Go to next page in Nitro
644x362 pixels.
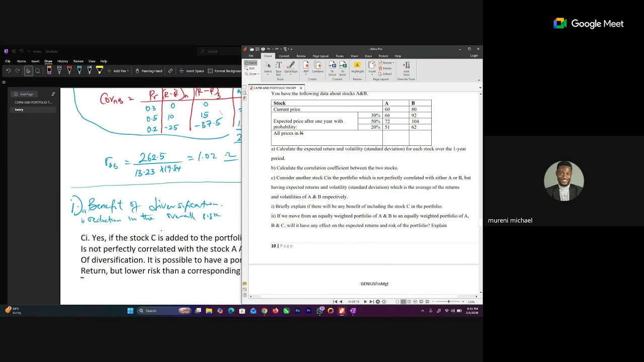[366, 302]
